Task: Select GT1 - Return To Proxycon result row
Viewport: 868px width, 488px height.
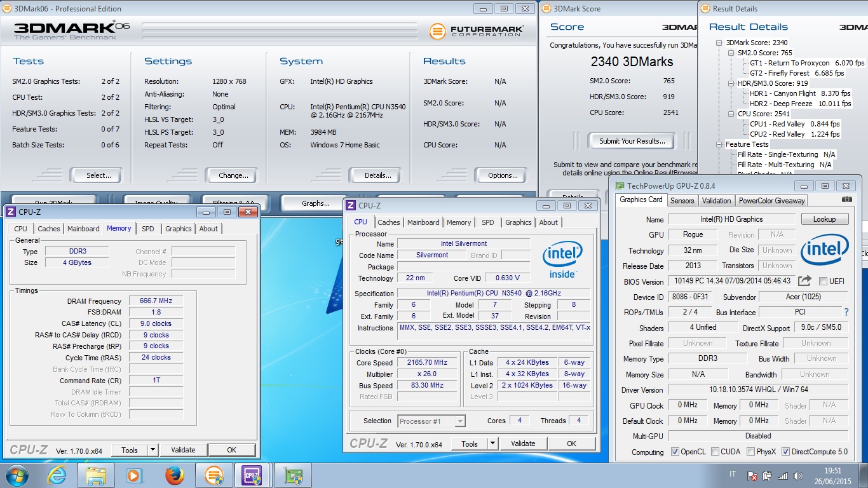Action: coord(807,63)
